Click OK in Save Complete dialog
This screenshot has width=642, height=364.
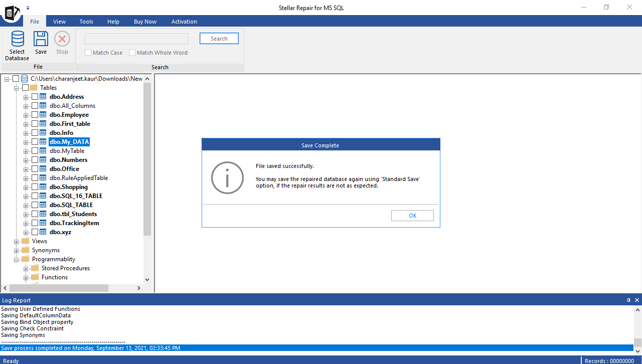coord(412,216)
